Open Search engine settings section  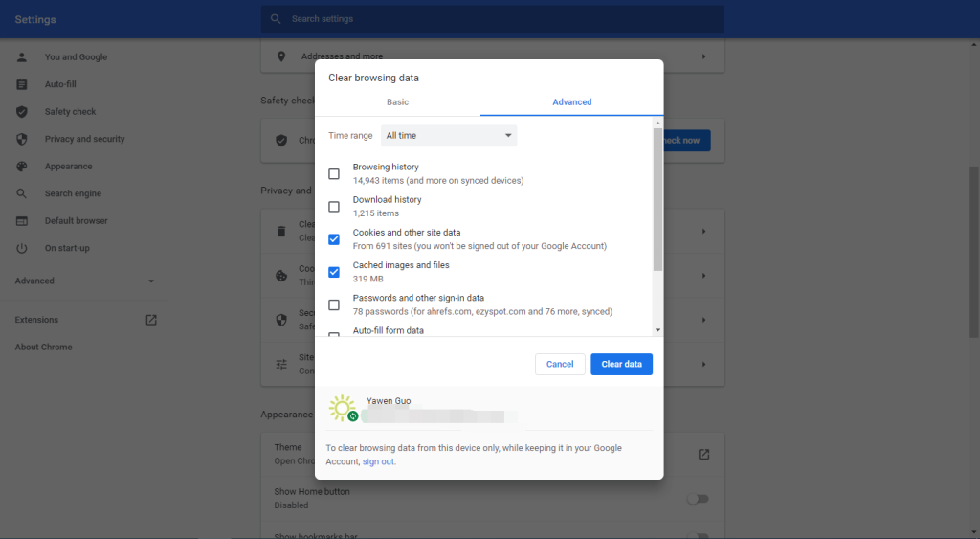[x=73, y=193]
